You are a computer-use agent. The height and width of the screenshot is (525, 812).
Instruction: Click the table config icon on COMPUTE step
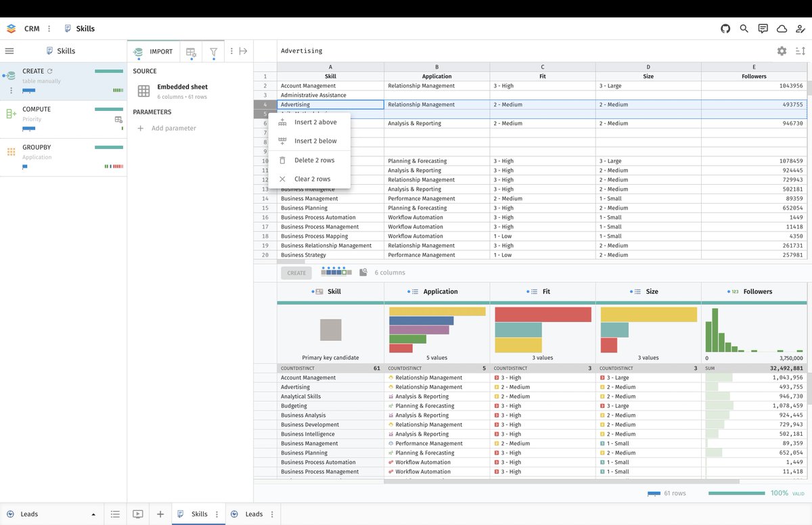coord(118,119)
